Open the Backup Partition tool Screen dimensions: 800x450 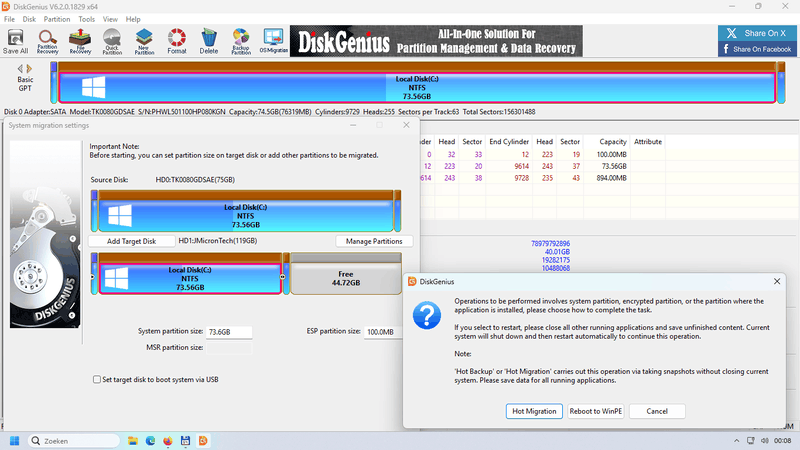click(241, 41)
